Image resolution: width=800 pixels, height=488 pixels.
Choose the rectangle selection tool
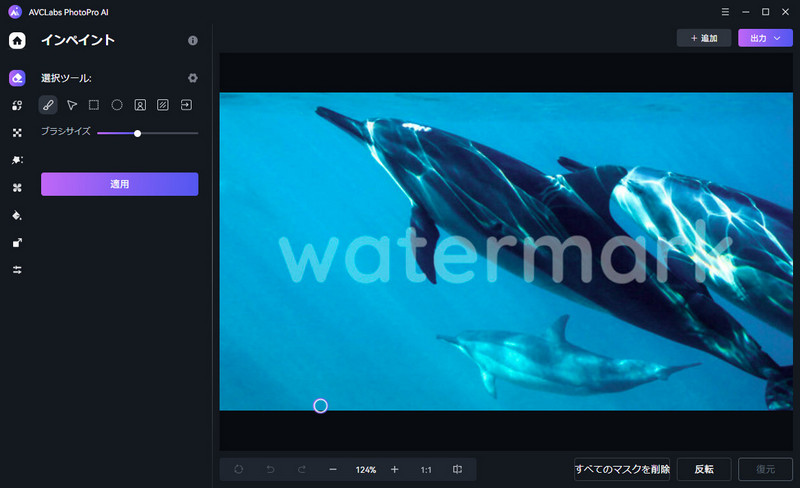point(94,105)
